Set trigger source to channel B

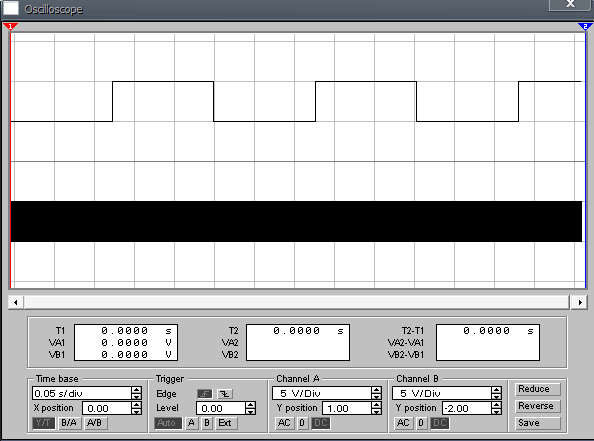tap(207, 423)
